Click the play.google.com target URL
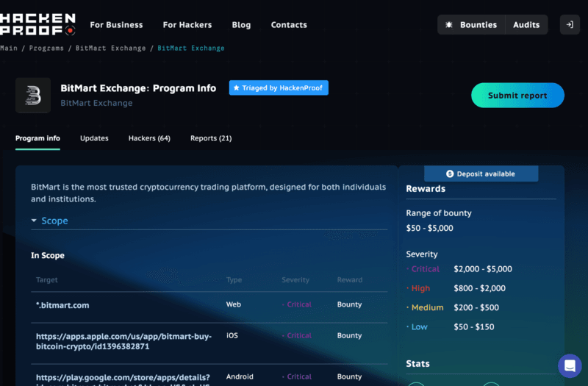Viewport: 588px width, 386px height. click(x=123, y=380)
